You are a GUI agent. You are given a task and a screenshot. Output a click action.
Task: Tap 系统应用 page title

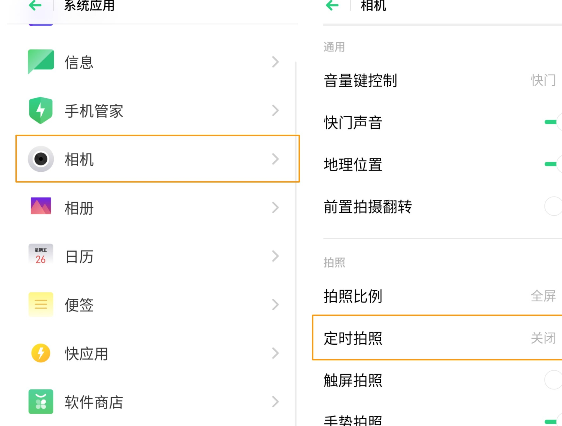89,5
